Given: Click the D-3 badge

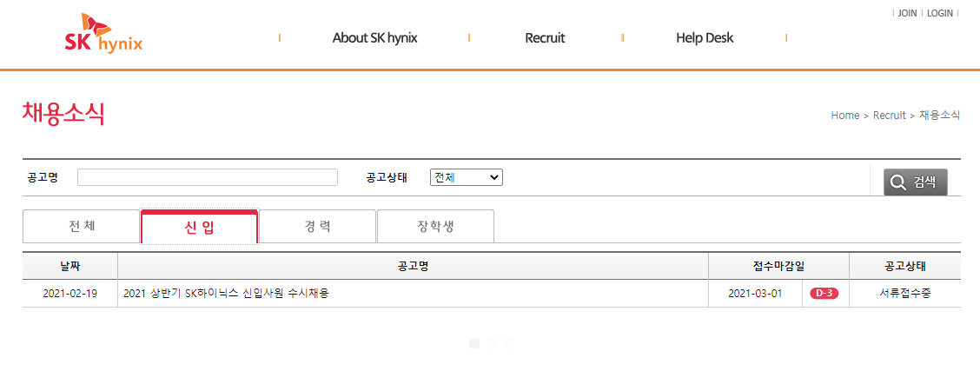Looking at the screenshot, I should click(824, 294).
